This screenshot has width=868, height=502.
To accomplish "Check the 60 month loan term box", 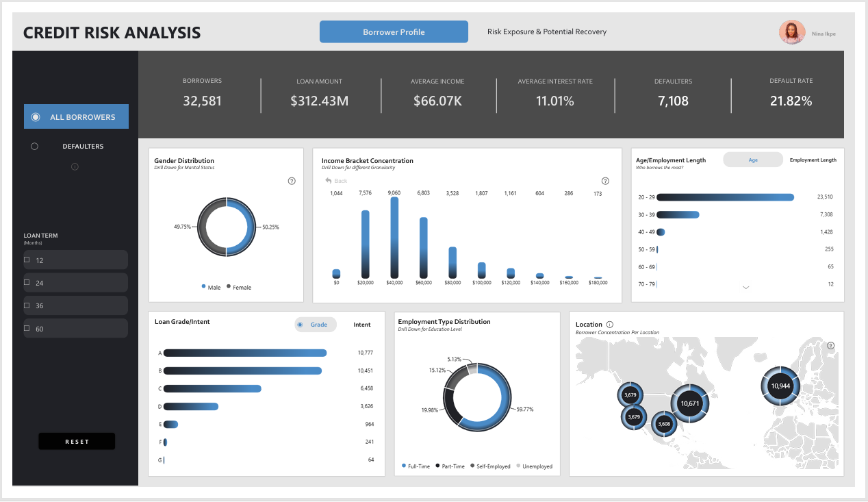I will click(27, 328).
